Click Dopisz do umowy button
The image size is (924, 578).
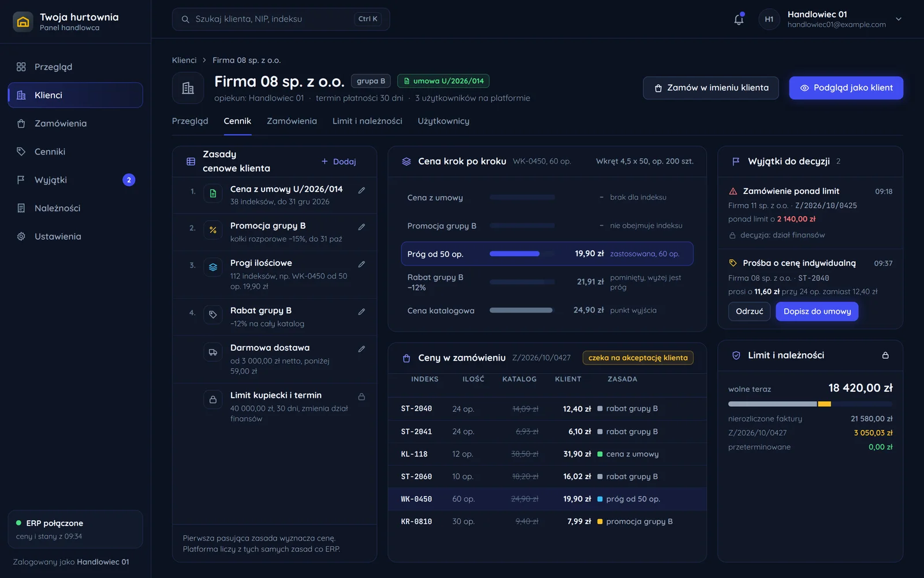point(817,312)
